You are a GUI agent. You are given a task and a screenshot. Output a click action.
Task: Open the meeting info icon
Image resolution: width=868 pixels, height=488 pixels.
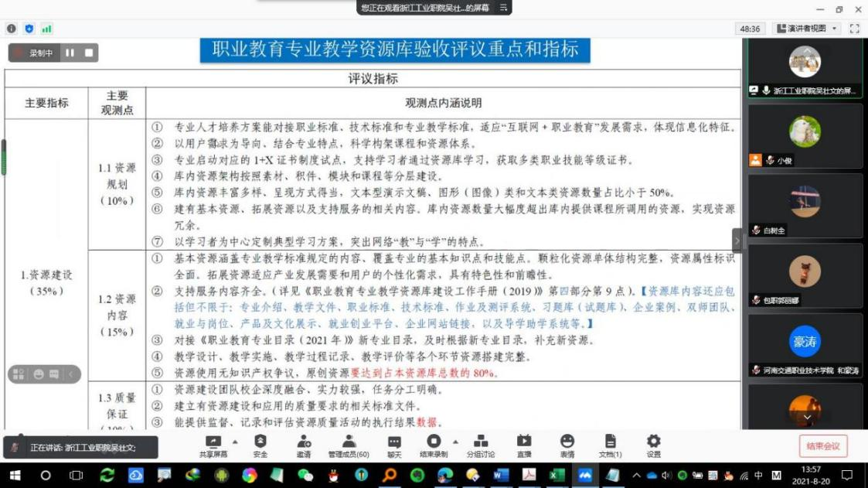pyautogui.click(x=11, y=29)
